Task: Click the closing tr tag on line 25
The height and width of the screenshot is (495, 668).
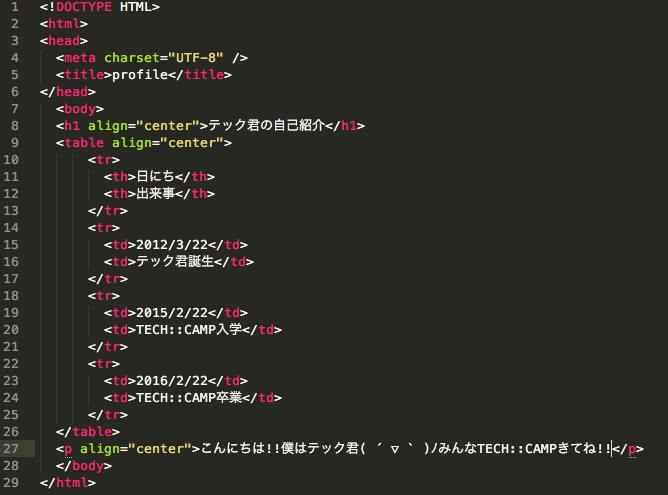Action: [108, 415]
